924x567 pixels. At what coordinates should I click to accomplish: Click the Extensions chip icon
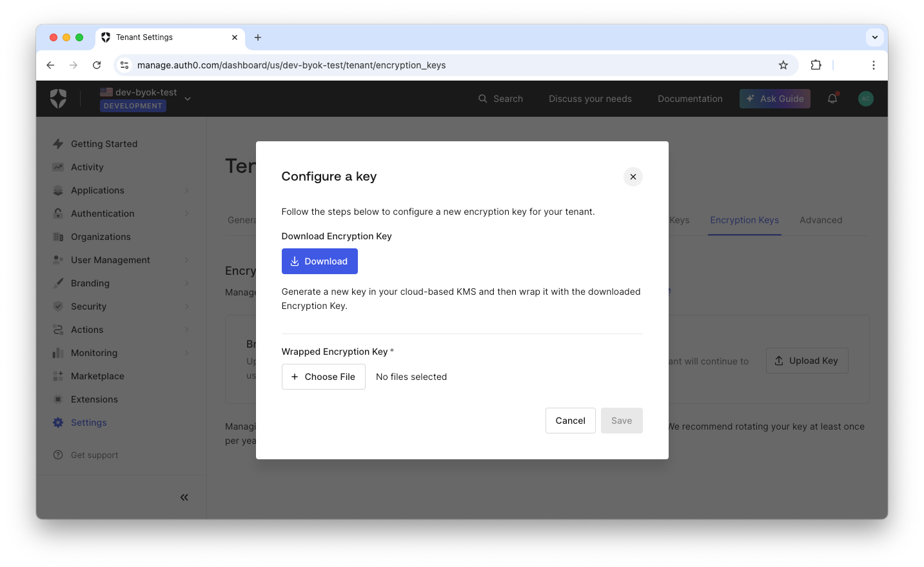[x=58, y=399]
